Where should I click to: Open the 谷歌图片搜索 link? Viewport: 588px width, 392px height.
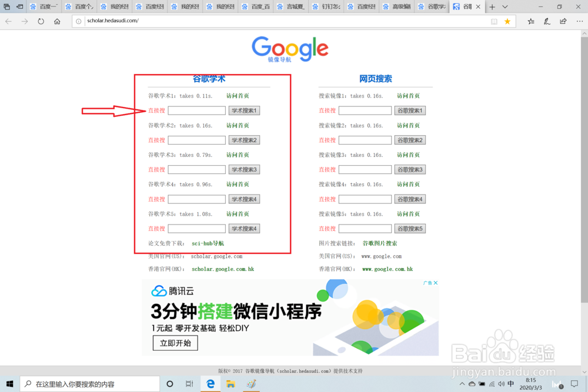380,243
